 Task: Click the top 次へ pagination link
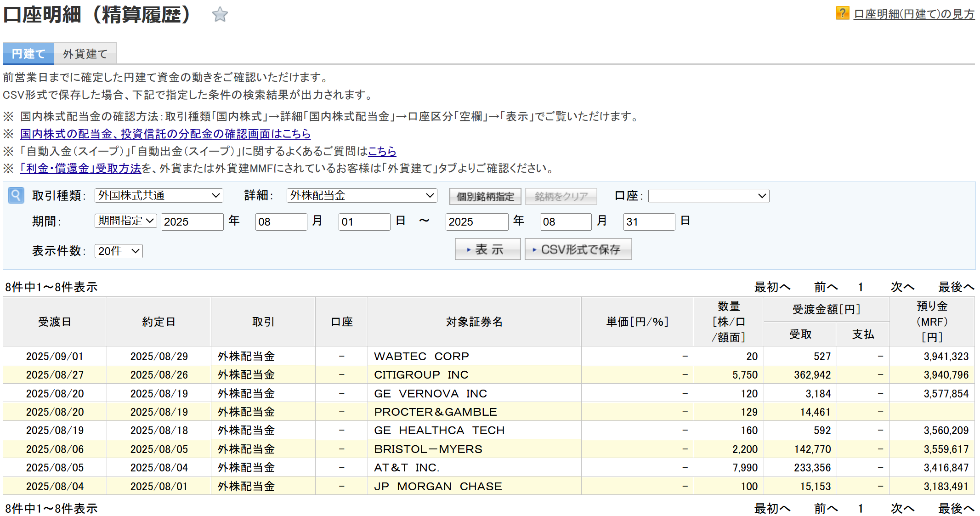[x=902, y=287]
